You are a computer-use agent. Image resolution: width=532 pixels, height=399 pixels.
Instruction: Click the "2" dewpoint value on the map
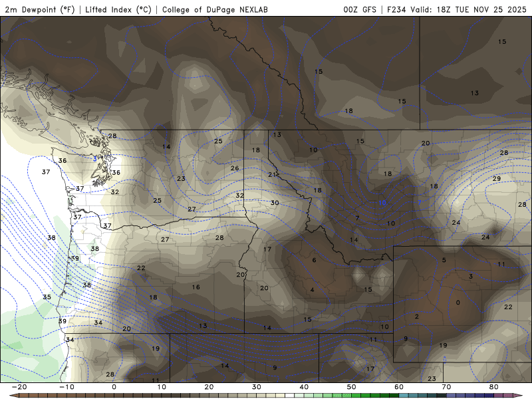417,317
